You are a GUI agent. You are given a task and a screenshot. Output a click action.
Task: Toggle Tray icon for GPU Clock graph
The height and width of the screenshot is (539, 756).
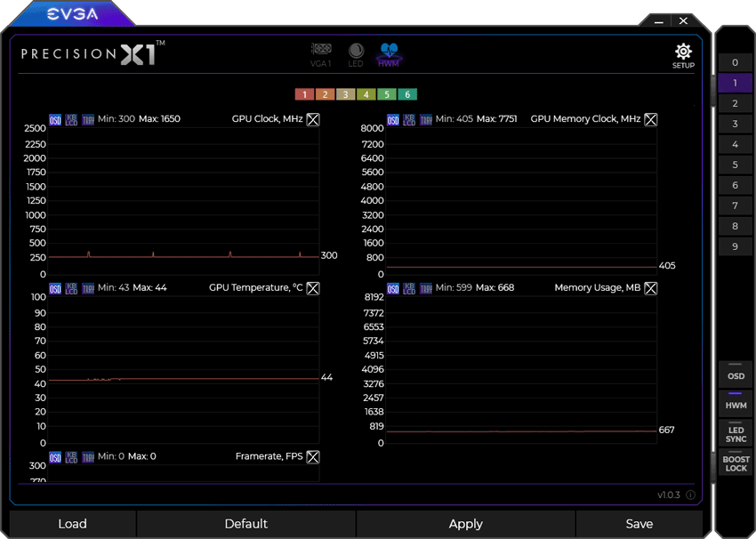[88, 119]
